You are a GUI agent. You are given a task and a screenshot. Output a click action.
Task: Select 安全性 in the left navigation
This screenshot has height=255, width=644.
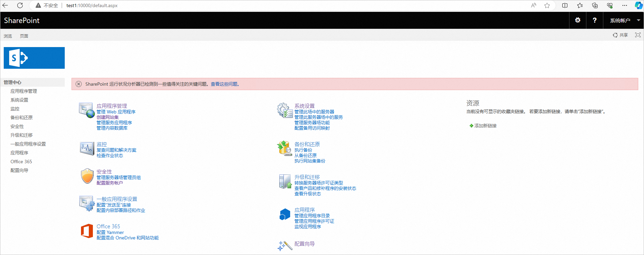(17, 126)
